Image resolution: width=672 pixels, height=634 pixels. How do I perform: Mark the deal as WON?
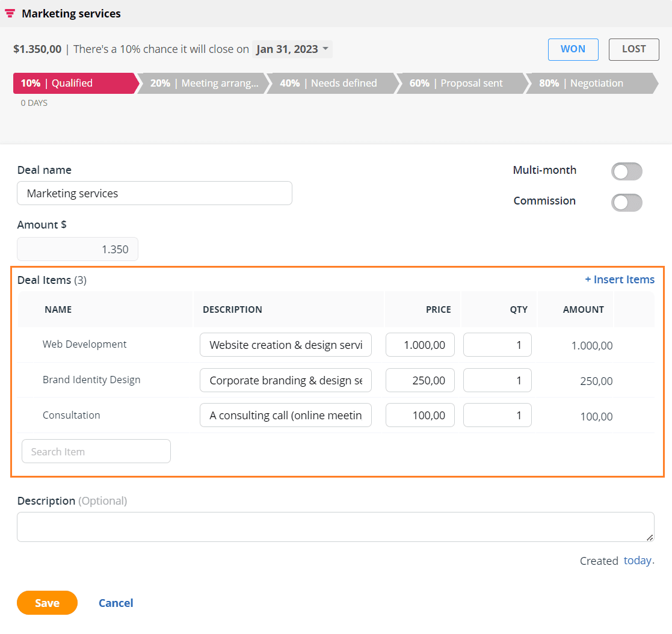pyautogui.click(x=573, y=49)
